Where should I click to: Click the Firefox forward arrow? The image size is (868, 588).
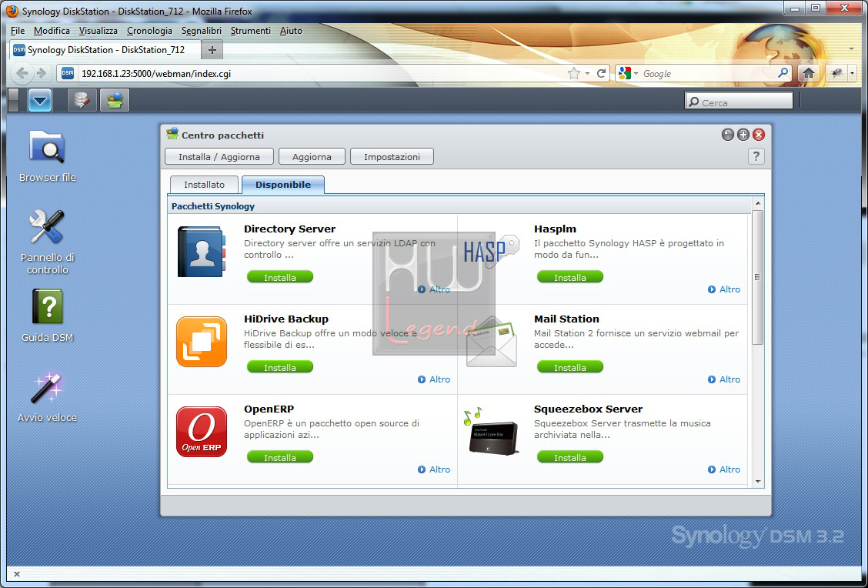[41, 73]
